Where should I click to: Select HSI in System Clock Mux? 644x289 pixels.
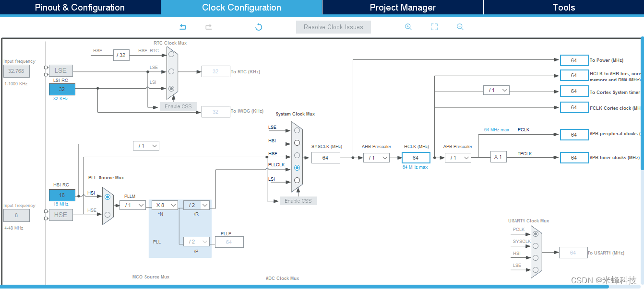click(x=297, y=143)
